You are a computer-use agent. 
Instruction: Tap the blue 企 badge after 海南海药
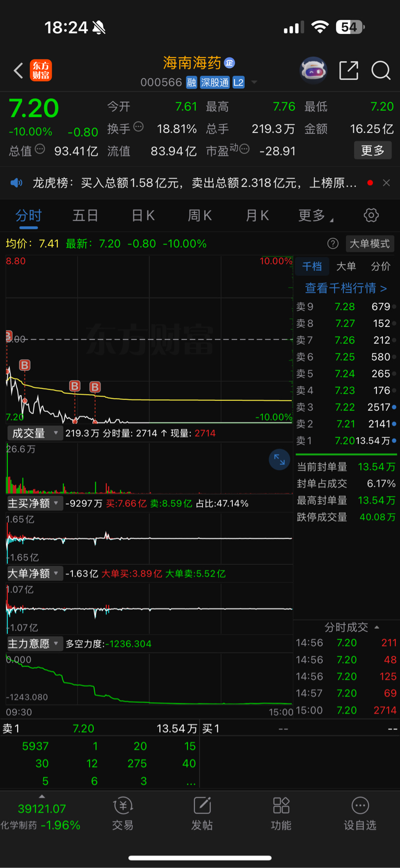click(x=229, y=63)
